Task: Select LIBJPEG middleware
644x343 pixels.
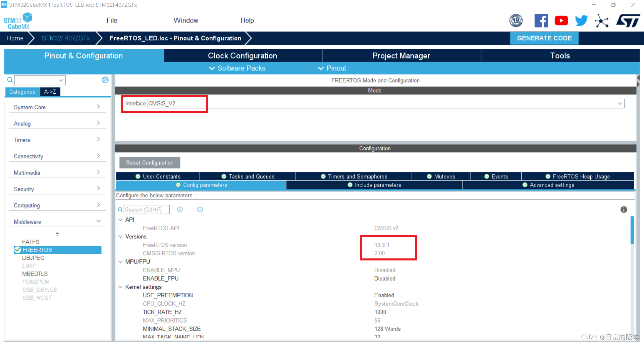Action: [x=33, y=258]
